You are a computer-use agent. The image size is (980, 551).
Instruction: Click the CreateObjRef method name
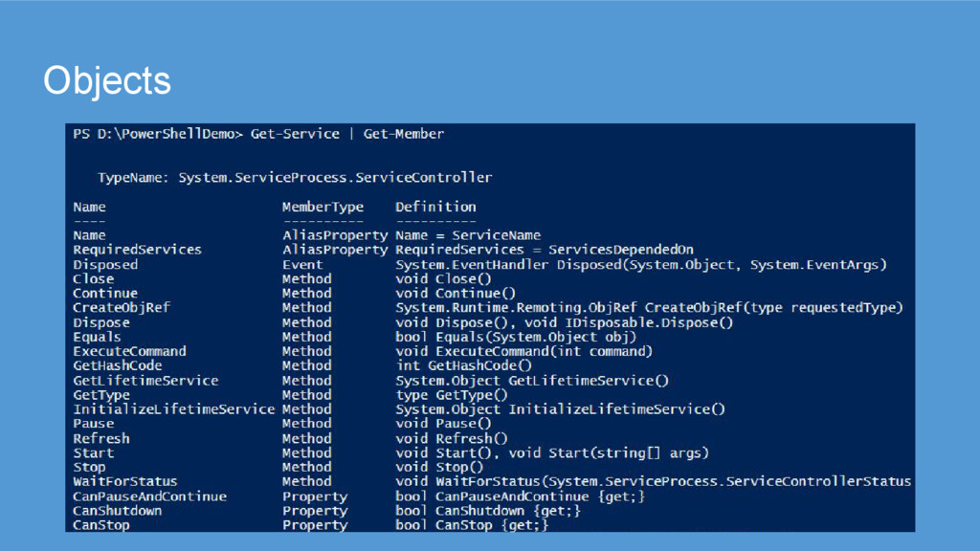122,308
